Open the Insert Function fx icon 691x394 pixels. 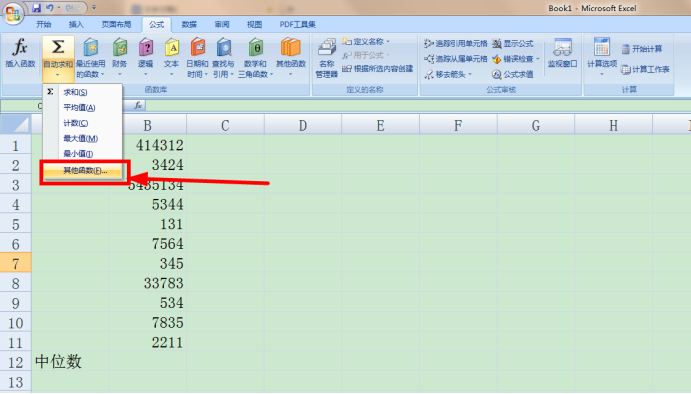point(20,47)
